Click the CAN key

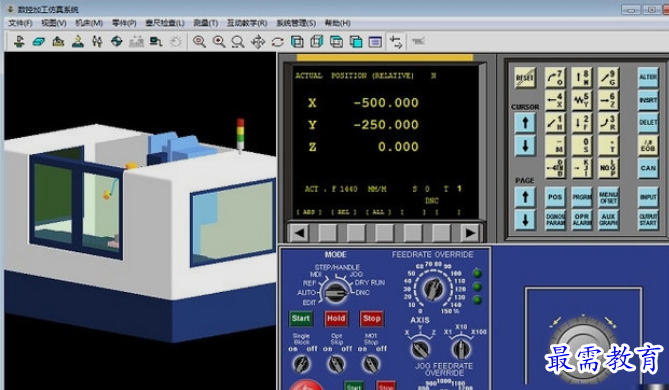(648, 168)
